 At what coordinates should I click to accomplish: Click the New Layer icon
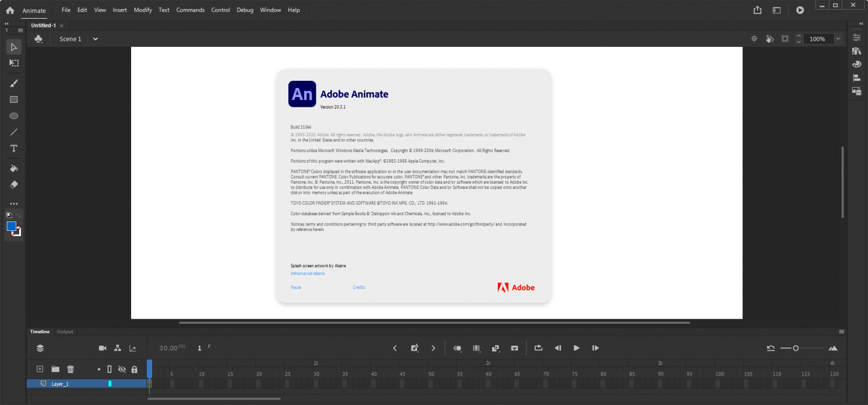(x=40, y=369)
